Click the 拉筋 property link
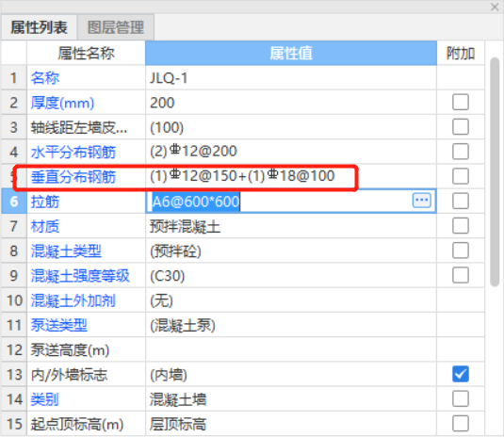This screenshot has height=437, width=504. (45, 202)
